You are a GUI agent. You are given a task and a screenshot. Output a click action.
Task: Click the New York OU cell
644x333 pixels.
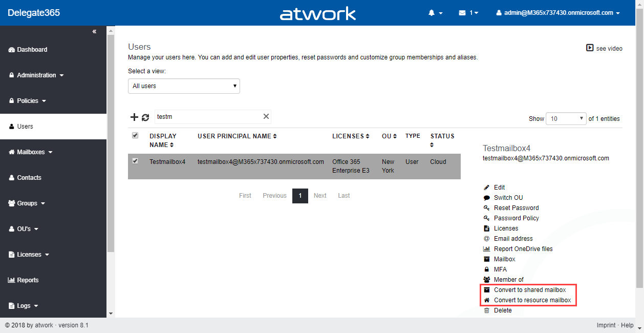coord(388,166)
